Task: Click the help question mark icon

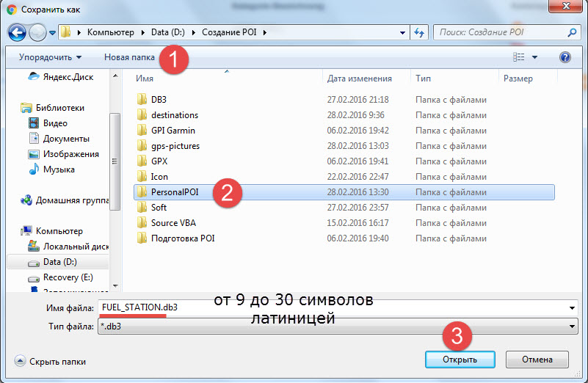Action: [565, 57]
